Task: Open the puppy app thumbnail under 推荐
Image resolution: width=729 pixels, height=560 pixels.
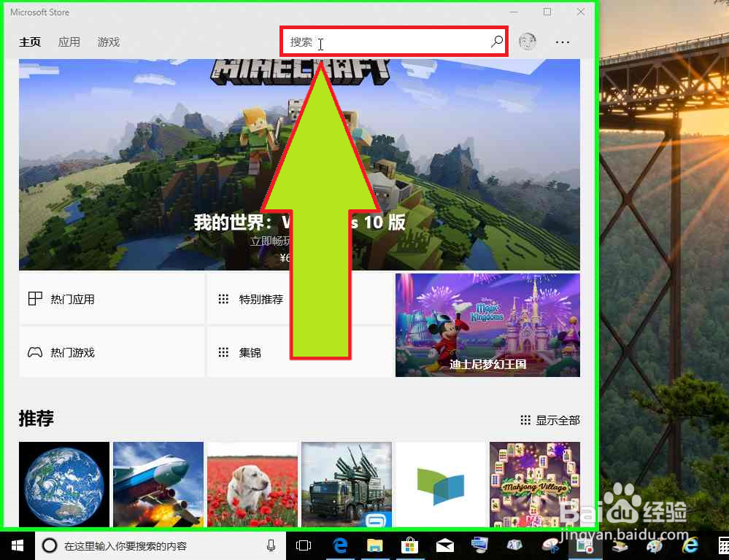Action: [x=252, y=484]
